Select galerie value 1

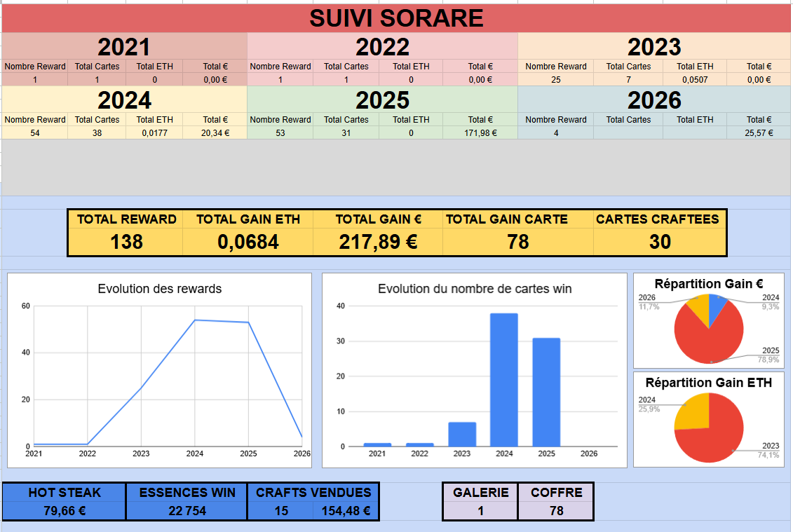pos(480,511)
